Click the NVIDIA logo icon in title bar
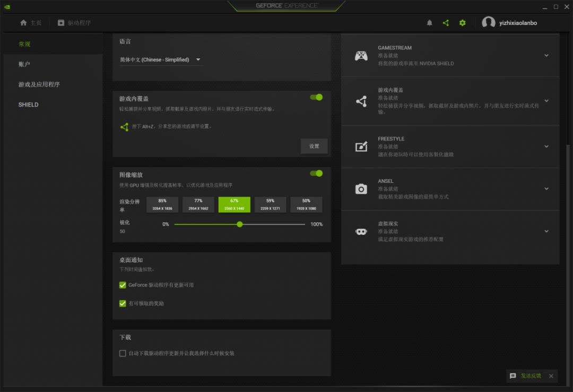Viewport: 573px width, 392px height. 7,6
